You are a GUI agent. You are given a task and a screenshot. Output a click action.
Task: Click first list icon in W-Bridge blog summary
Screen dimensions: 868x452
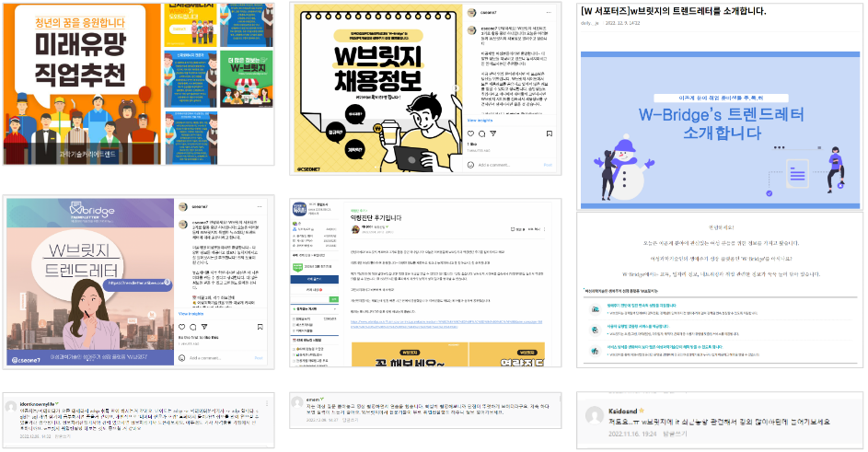596,309
